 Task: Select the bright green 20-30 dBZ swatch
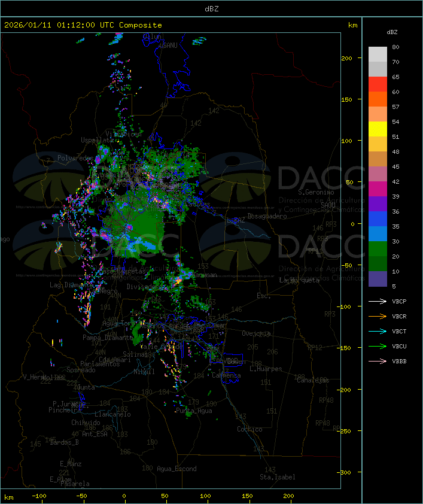click(x=378, y=249)
